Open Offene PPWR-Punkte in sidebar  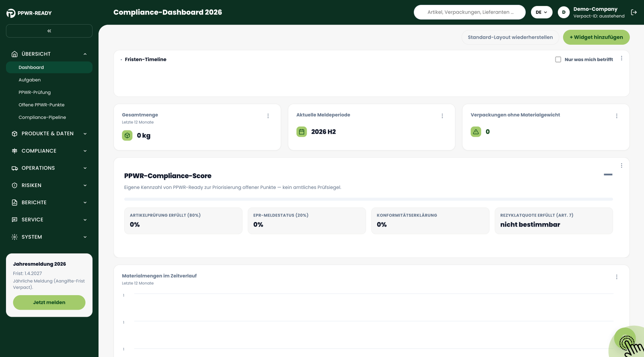coord(49,105)
